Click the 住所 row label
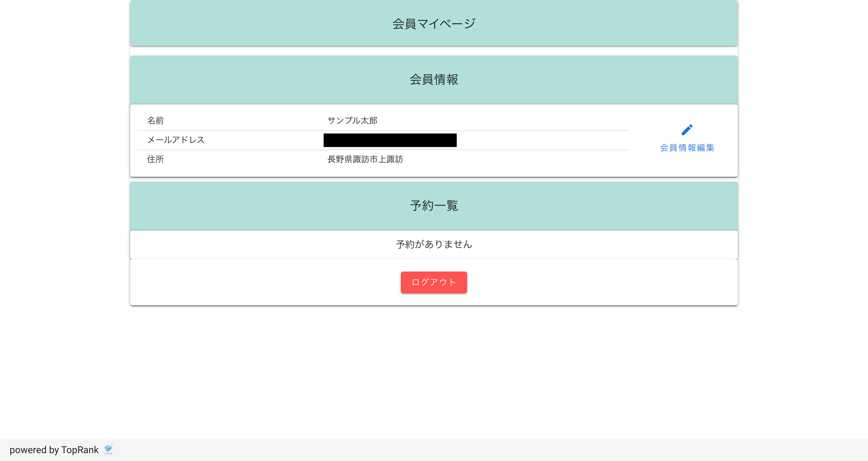The height and width of the screenshot is (461, 868). click(155, 160)
